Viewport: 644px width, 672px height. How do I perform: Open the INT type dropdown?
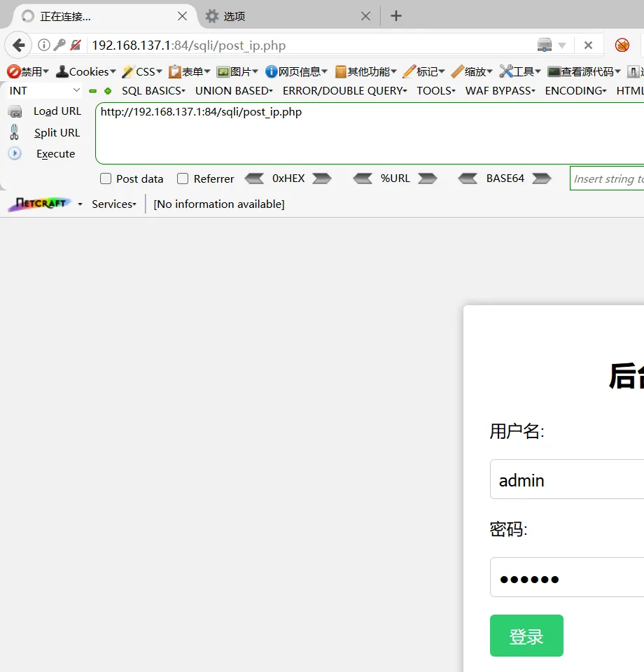click(45, 91)
